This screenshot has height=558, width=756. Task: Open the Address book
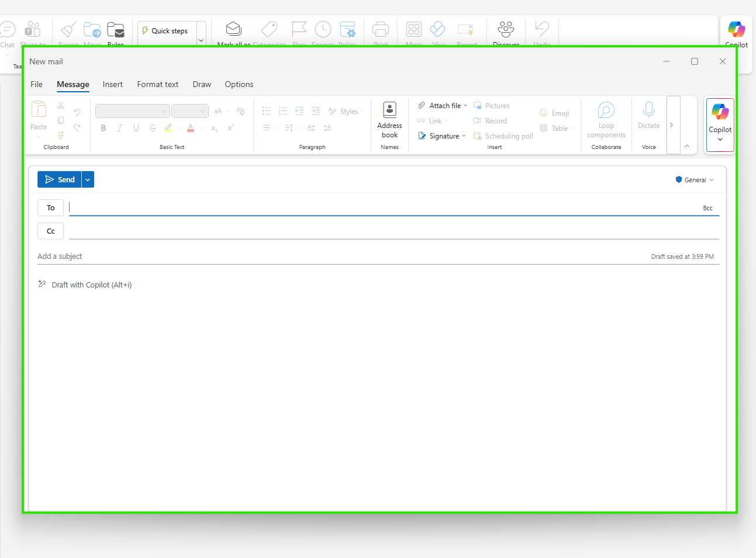coord(389,120)
